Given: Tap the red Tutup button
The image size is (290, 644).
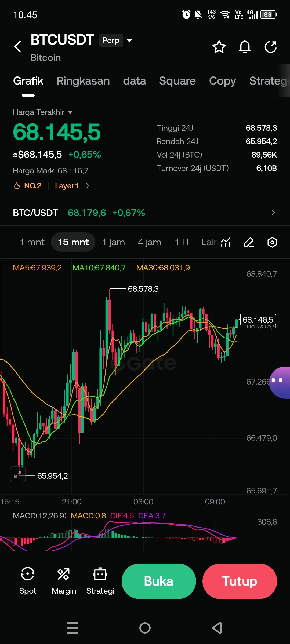Looking at the screenshot, I should [240, 581].
